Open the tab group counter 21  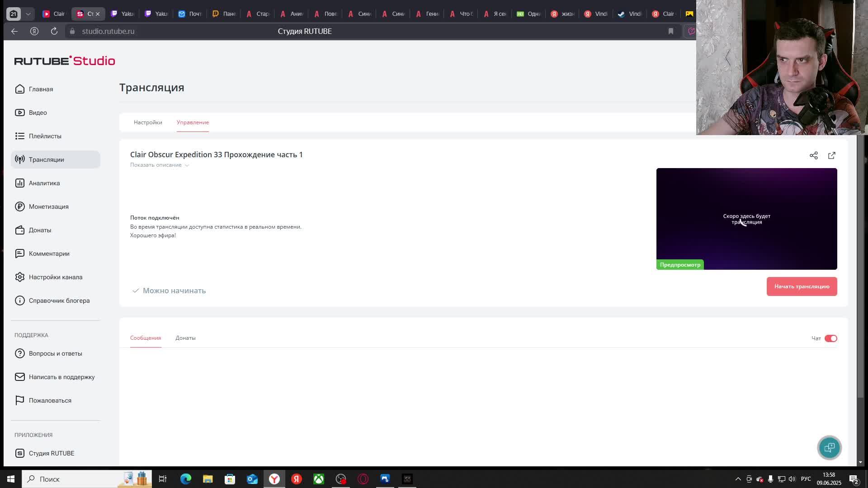point(13,14)
